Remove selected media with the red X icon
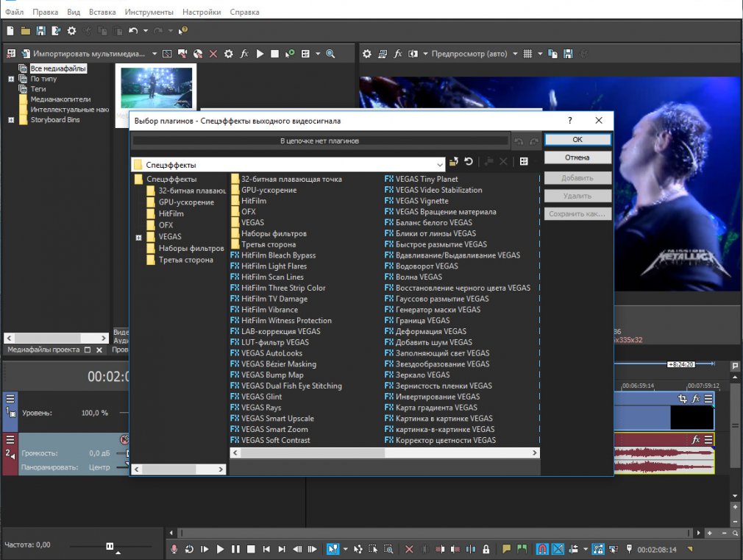The image size is (743, 560). tap(213, 54)
